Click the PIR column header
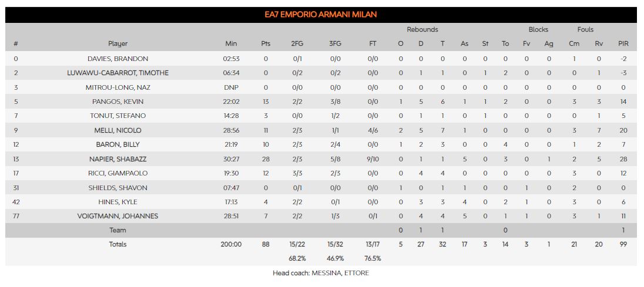 623,44
